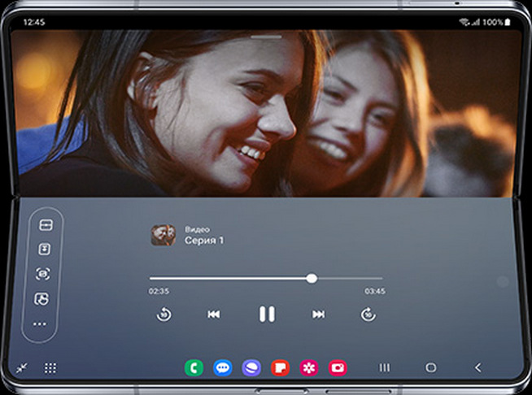Tap the video playback area
Screen dimensions: 532x395
266,114
